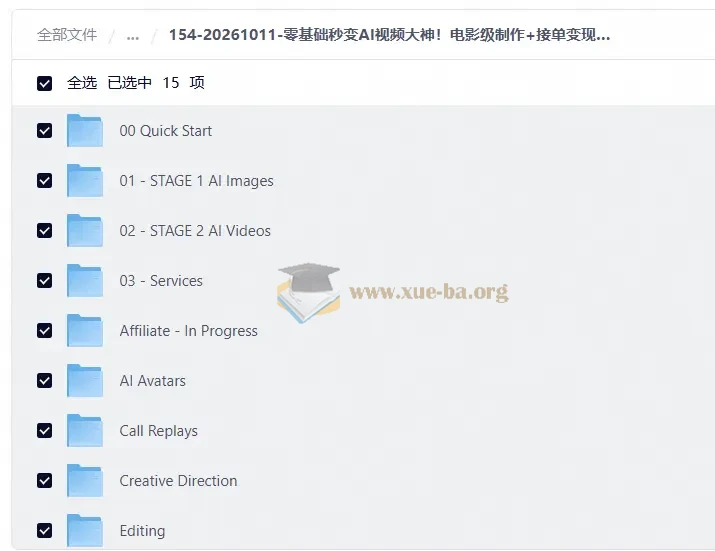
Task: Uncheck the 03 - Services checkbox
Action: (x=44, y=281)
